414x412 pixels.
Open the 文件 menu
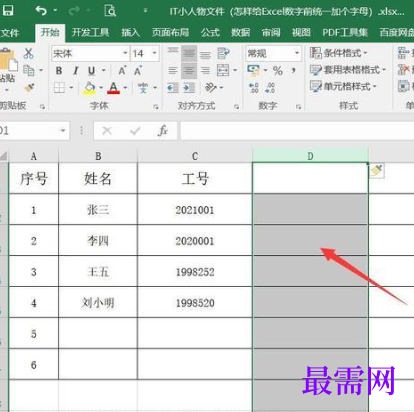click(10, 33)
